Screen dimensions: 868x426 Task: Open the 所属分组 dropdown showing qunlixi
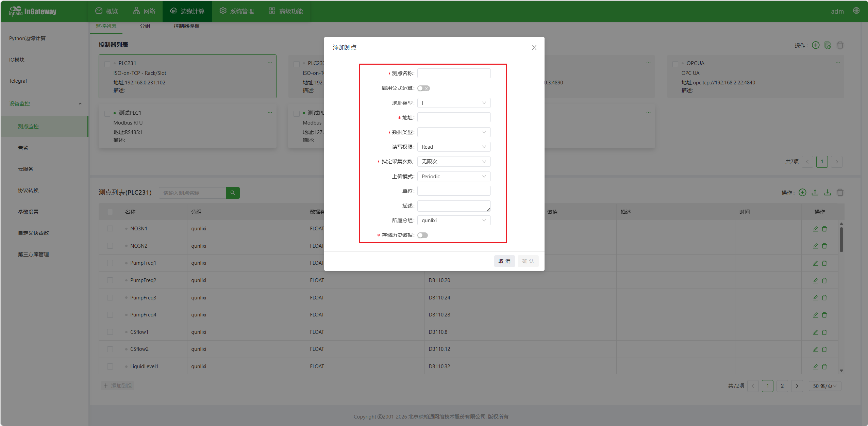(x=454, y=220)
